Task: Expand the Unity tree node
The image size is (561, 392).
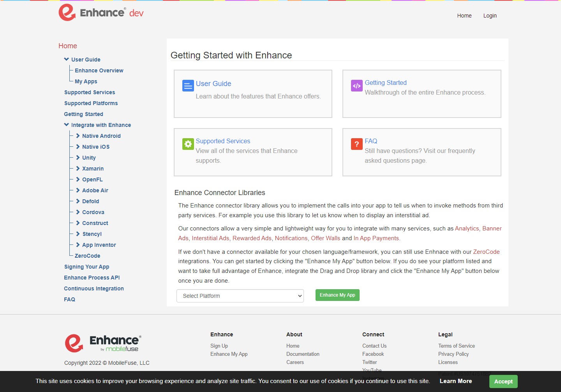Action: tap(78, 158)
